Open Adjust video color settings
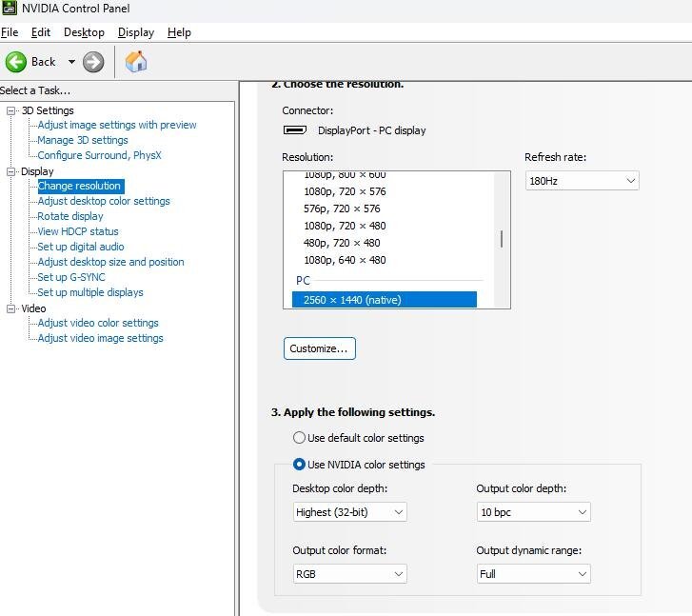 tap(98, 323)
